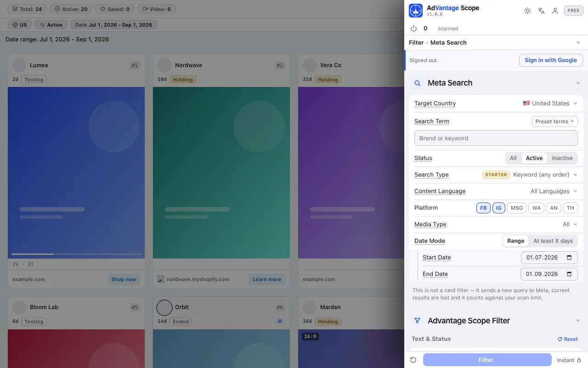Screen dimensions: 588x368
Task: Enable the AN platform chip
Action: point(554,208)
